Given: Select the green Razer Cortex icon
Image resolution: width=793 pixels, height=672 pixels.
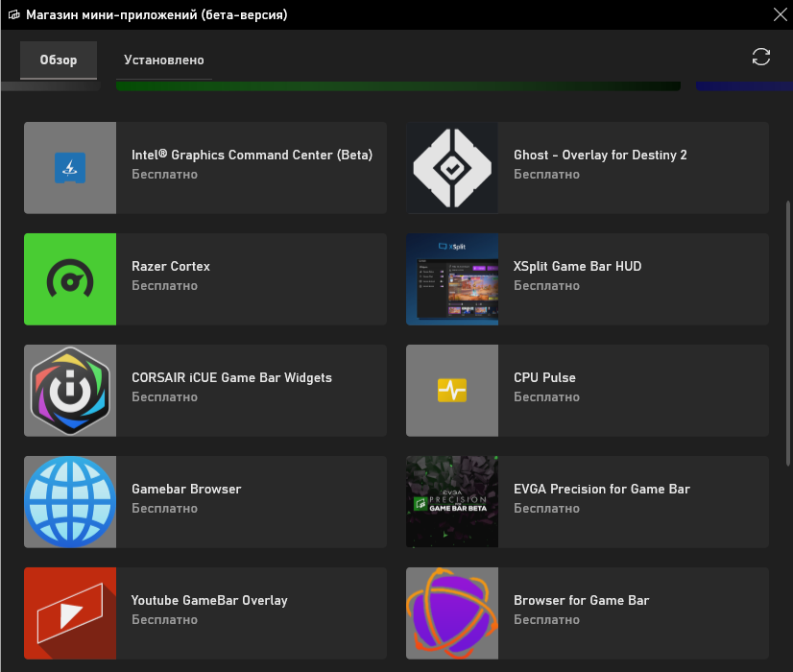Looking at the screenshot, I should click(70, 279).
